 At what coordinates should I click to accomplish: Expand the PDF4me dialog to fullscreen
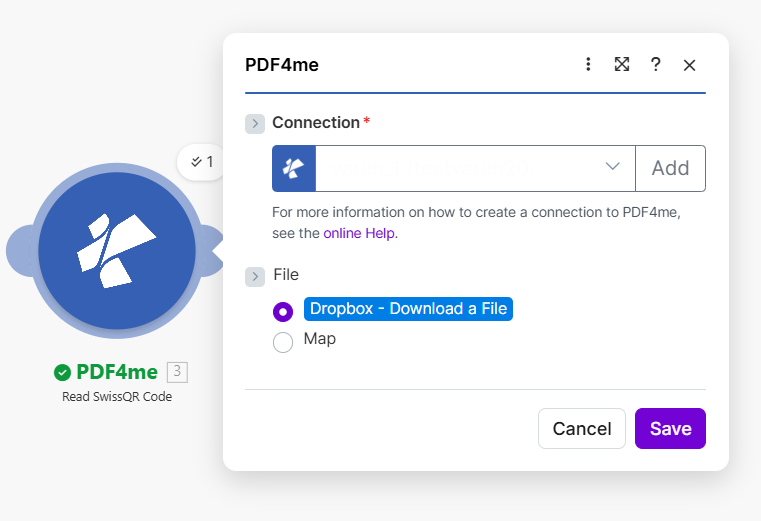coord(622,64)
